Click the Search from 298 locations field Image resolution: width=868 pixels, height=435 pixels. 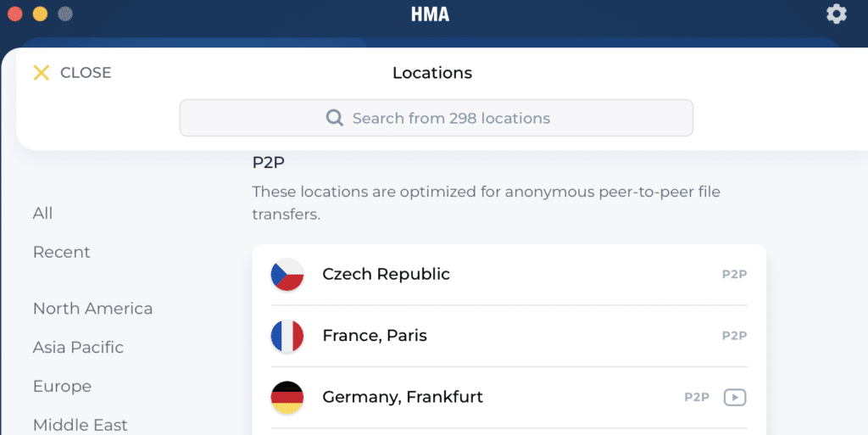tap(451, 118)
